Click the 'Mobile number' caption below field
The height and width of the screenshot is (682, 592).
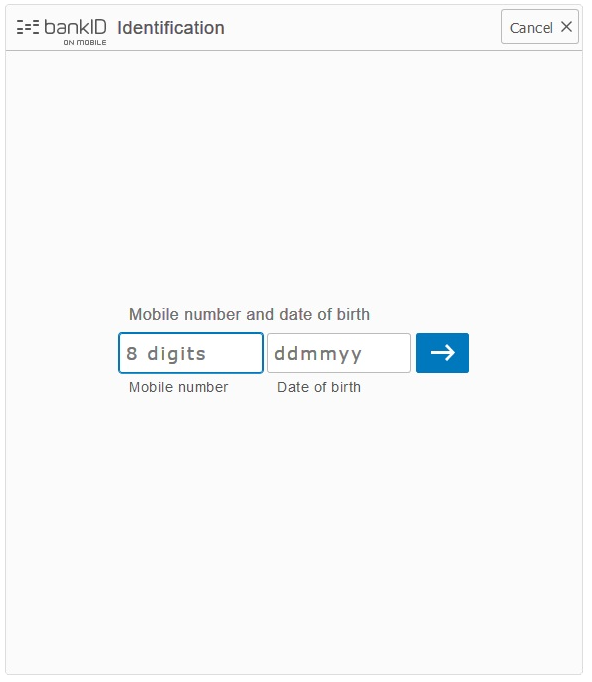pos(178,387)
